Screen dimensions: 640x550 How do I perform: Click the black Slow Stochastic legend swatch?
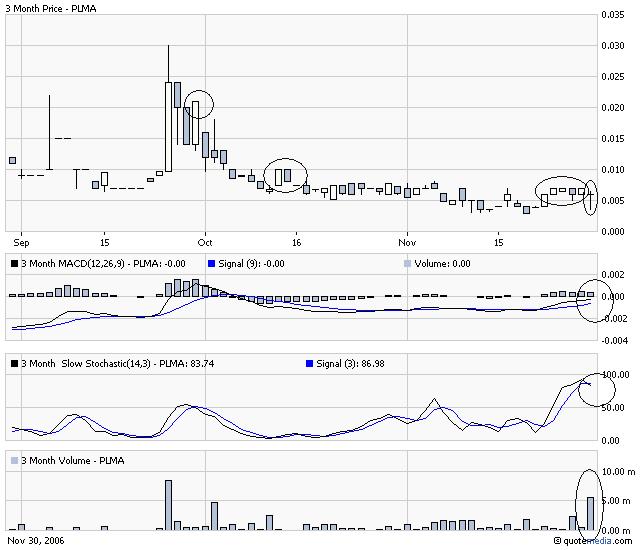coord(14,364)
